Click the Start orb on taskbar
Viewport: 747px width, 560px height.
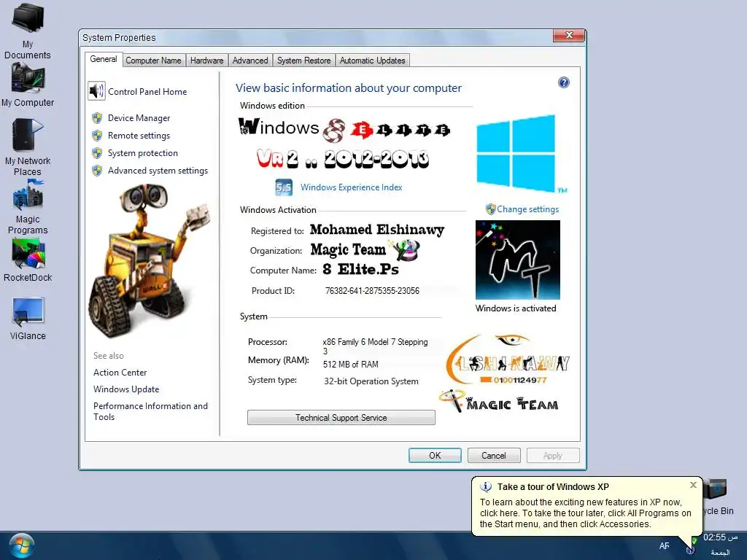[x=20, y=545]
